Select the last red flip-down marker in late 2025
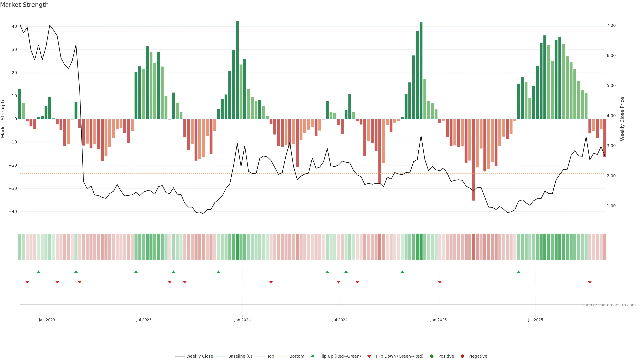The width and height of the screenshot is (644, 362). (590, 282)
